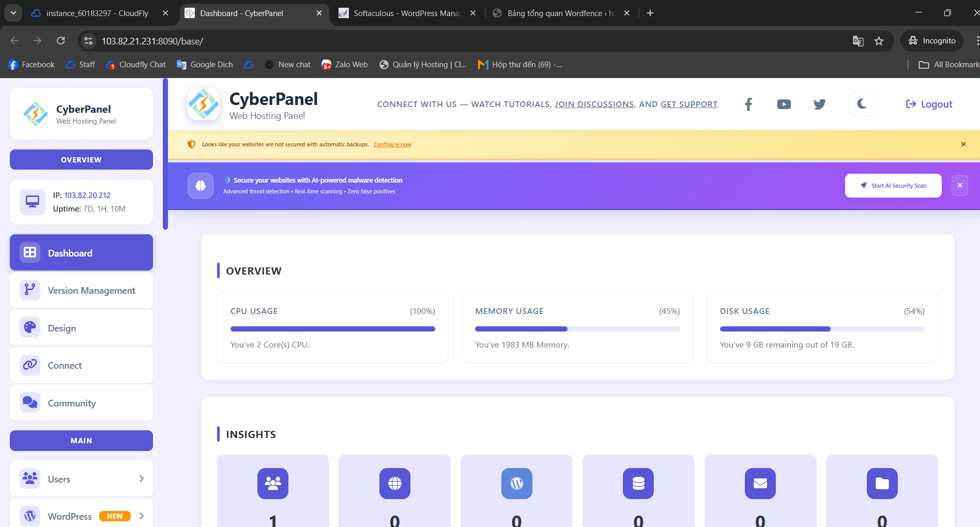Click the WordPress sites insight icon
Screen dimensions: 980x527
click(x=516, y=484)
